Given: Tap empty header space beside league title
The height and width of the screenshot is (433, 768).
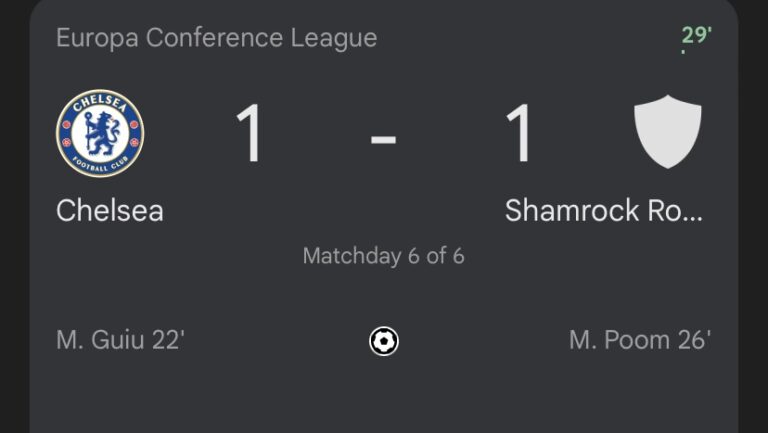Looking at the screenshot, I should (529, 38).
